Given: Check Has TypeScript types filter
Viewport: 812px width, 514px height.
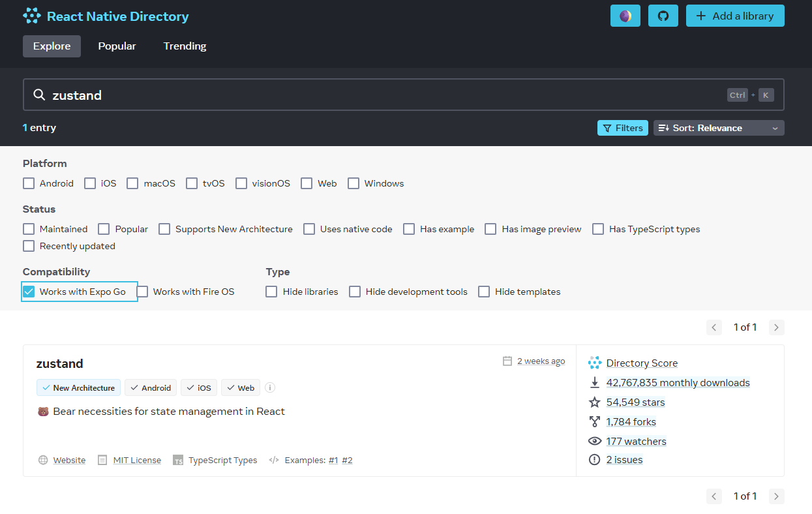Looking at the screenshot, I should tap(598, 229).
